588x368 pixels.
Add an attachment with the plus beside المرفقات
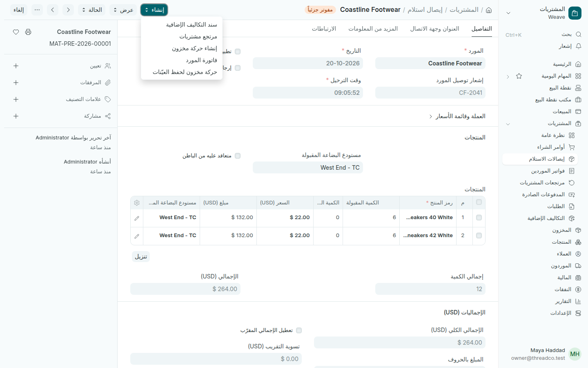(16, 83)
